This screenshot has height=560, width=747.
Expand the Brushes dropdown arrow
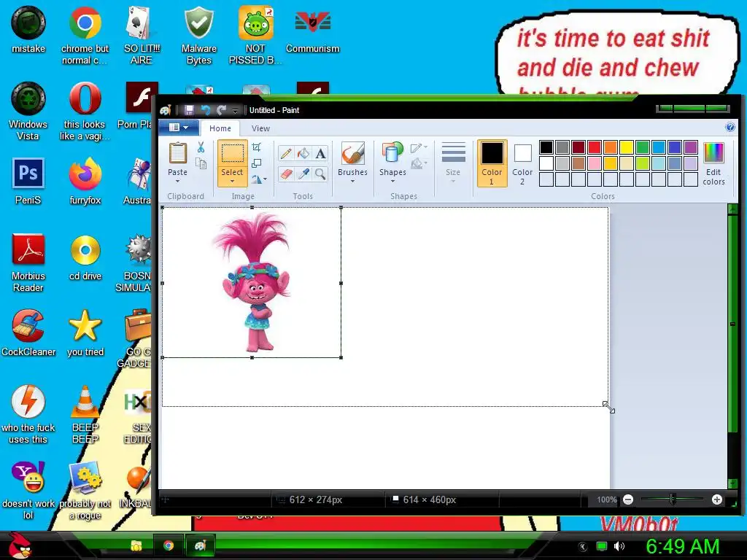(x=352, y=182)
